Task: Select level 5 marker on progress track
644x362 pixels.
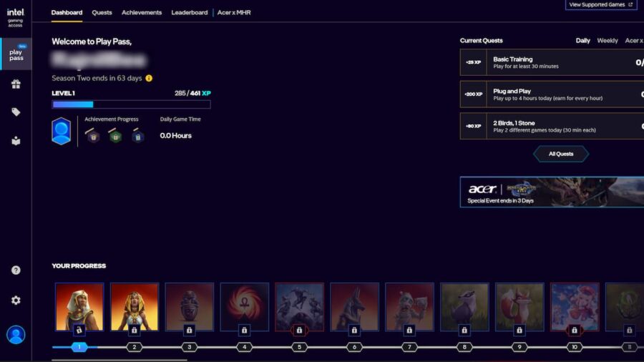Action: pyautogui.click(x=299, y=347)
